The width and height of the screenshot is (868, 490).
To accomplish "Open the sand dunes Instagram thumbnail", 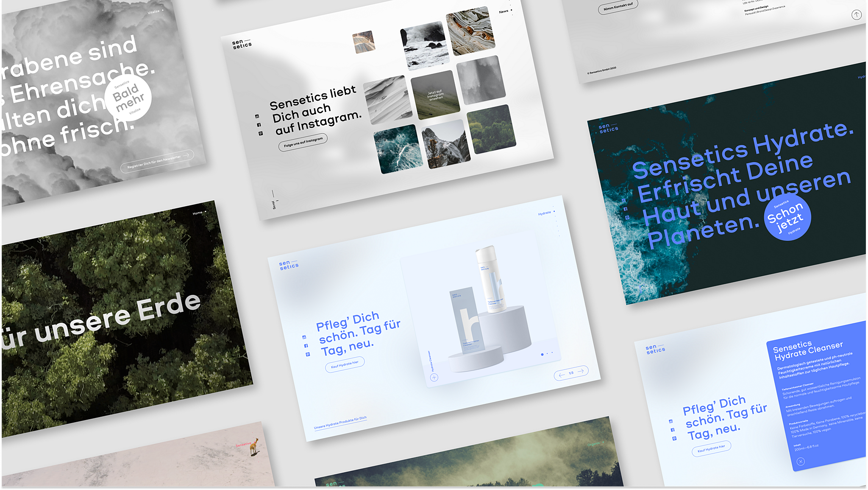I will click(388, 100).
